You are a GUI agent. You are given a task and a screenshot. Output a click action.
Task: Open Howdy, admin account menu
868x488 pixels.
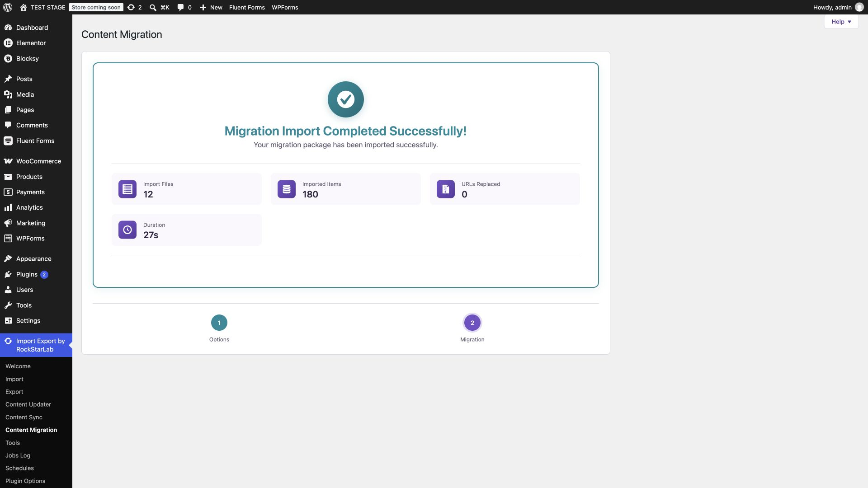838,7
